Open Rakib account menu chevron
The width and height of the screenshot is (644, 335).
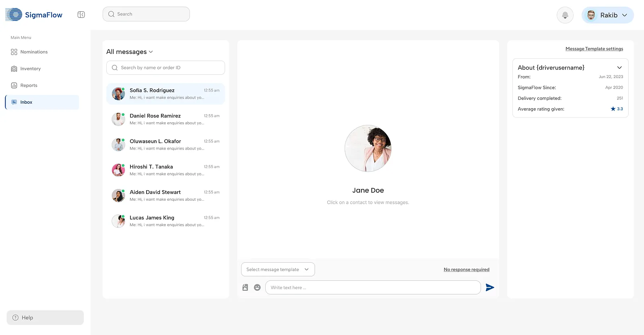625,15
